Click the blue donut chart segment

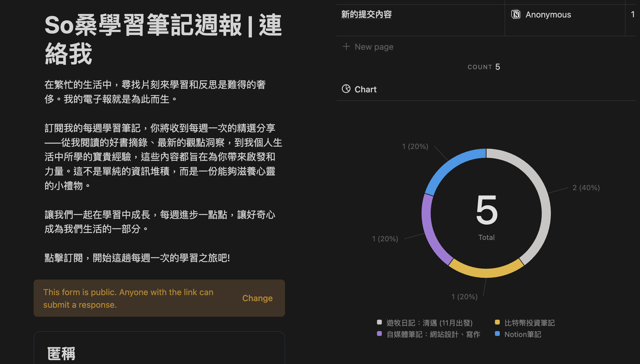[451, 165]
